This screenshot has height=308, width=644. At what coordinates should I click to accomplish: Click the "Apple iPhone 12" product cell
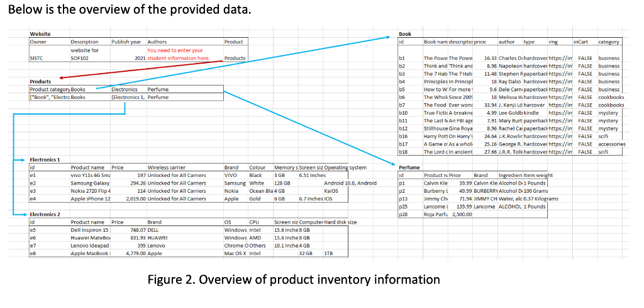(91, 198)
